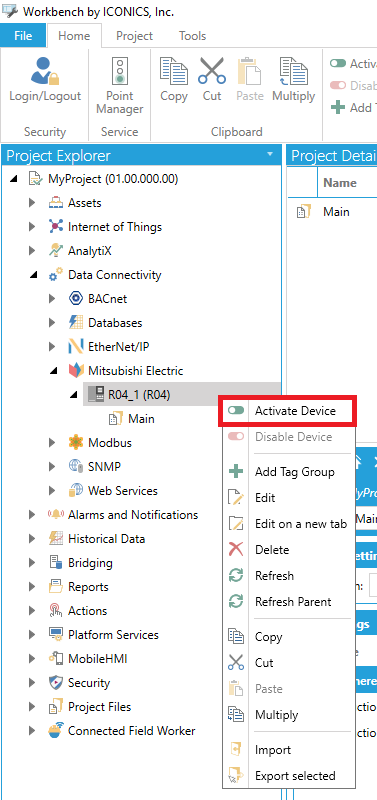Expand the Modbus node arrow
Viewport: 377px width, 800px height.
pyautogui.click(x=53, y=443)
